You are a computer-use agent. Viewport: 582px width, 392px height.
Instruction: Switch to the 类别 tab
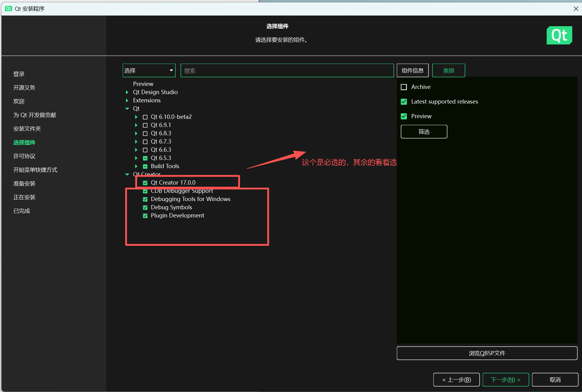(448, 70)
